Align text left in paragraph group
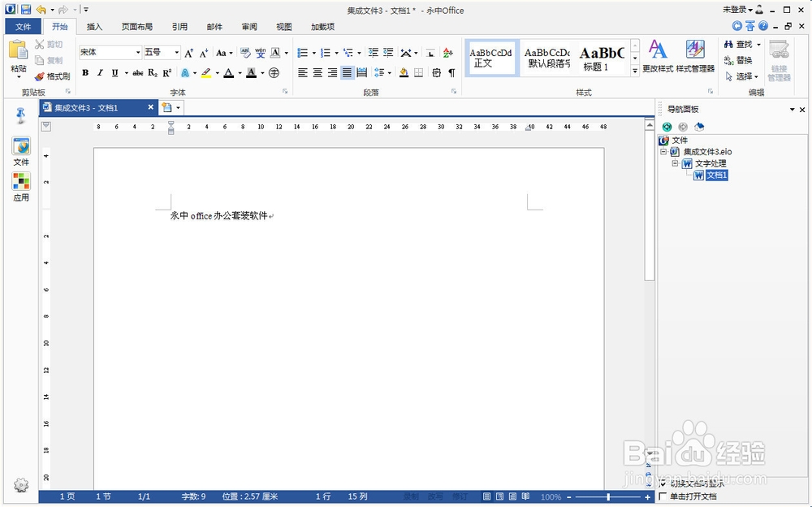This screenshot has height=507, width=812. [x=303, y=73]
